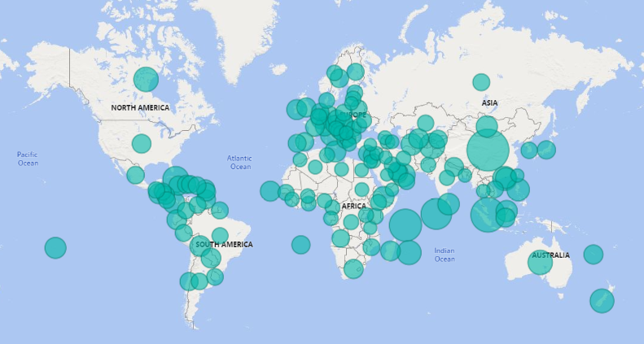Click the bubble over Mexico
The image size is (644, 344).
[x=135, y=175]
